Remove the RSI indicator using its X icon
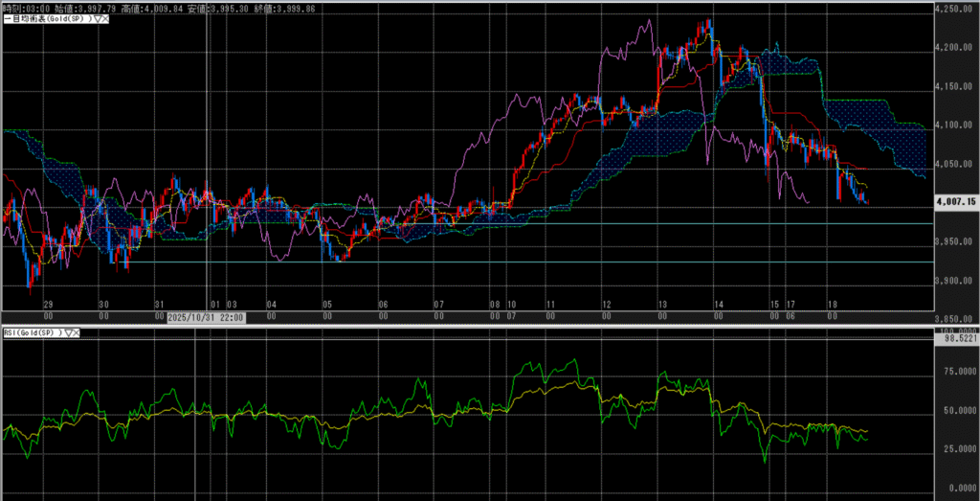The width and height of the screenshot is (980, 501). coord(76,332)
